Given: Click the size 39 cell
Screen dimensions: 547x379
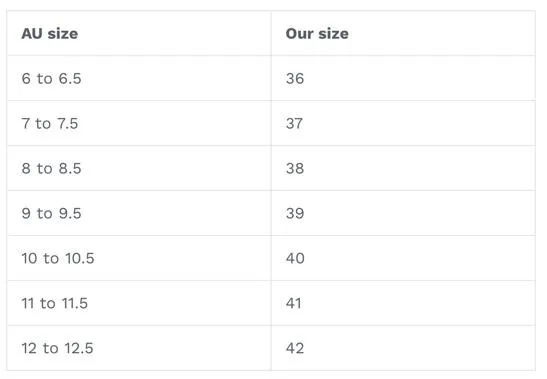Looking at the screenshot, I should 403,213.
